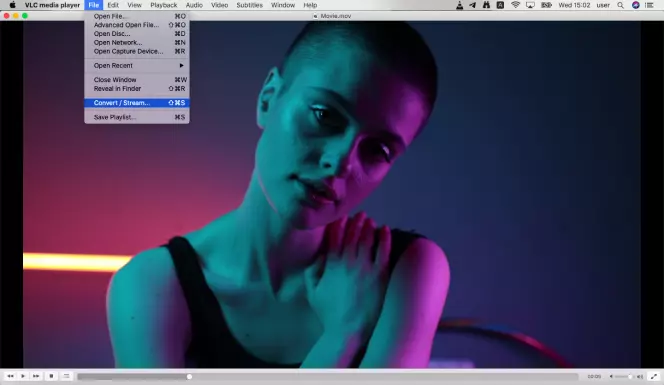Open the Wi-Fi status menu
Viewport: 664px width, 385px height.
(x=515, y=5)
